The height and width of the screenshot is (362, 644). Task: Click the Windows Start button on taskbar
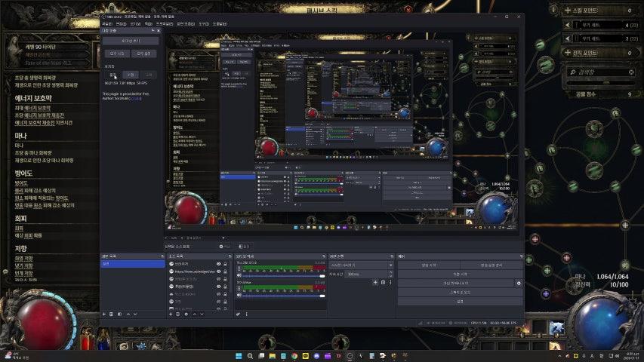pyautogui.click(x=239, y=355)
